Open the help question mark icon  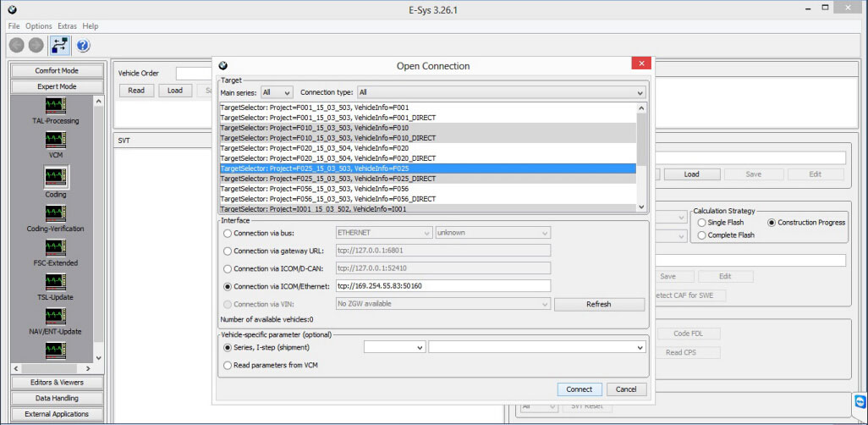pos(83,46)
